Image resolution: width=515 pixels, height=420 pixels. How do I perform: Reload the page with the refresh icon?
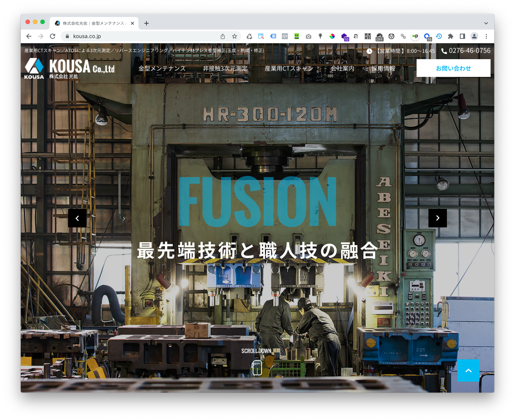pyautogui.click(x=53, y=36)
